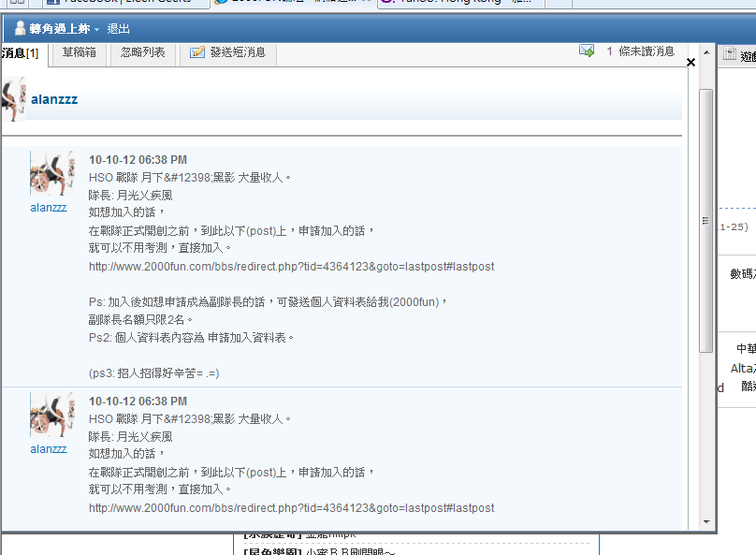Click the 退出 logout link
The width and height of the screenshot is (756, 555).
coord(119,29)
